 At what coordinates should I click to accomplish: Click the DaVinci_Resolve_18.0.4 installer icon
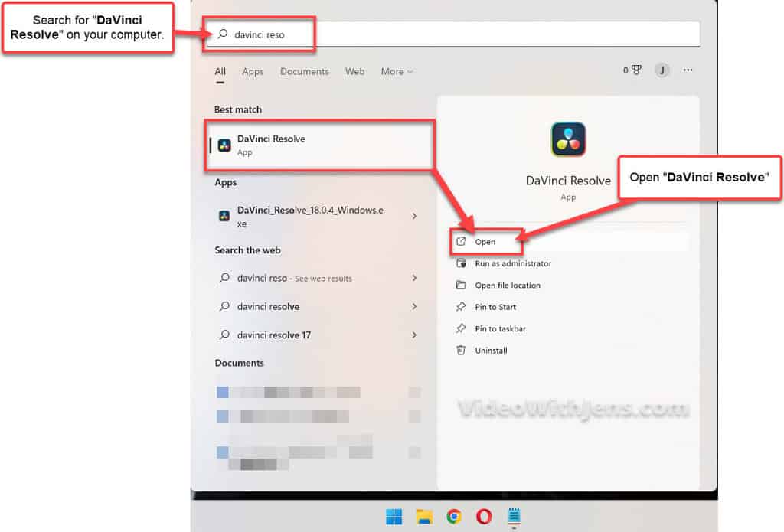(x=224, y=216)
